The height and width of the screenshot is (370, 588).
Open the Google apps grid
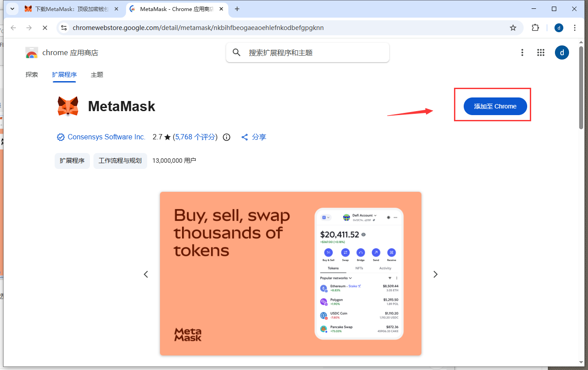541,52
